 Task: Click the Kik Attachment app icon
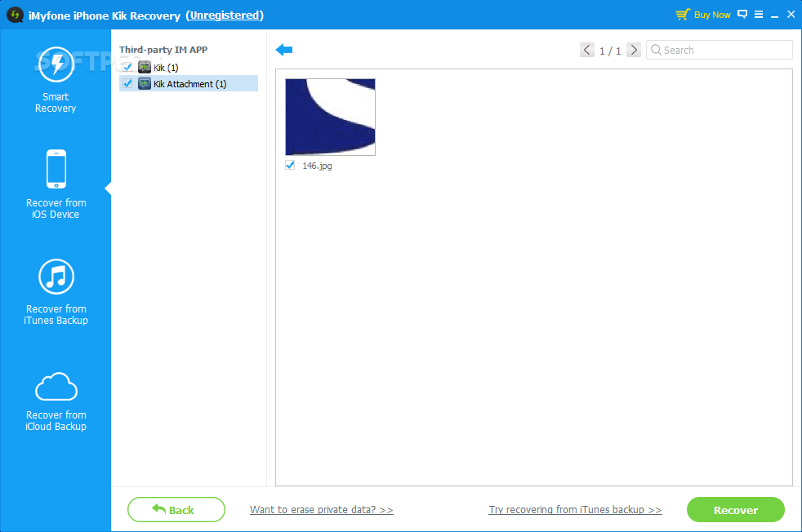[x=145, y=83]
